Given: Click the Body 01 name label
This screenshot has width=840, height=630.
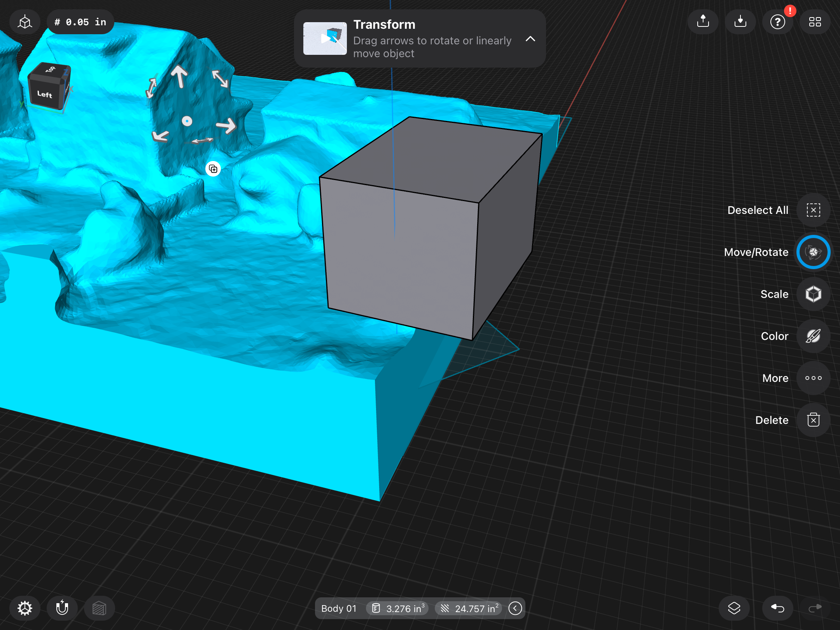Looking at the screenshot, I should [339, 609].
